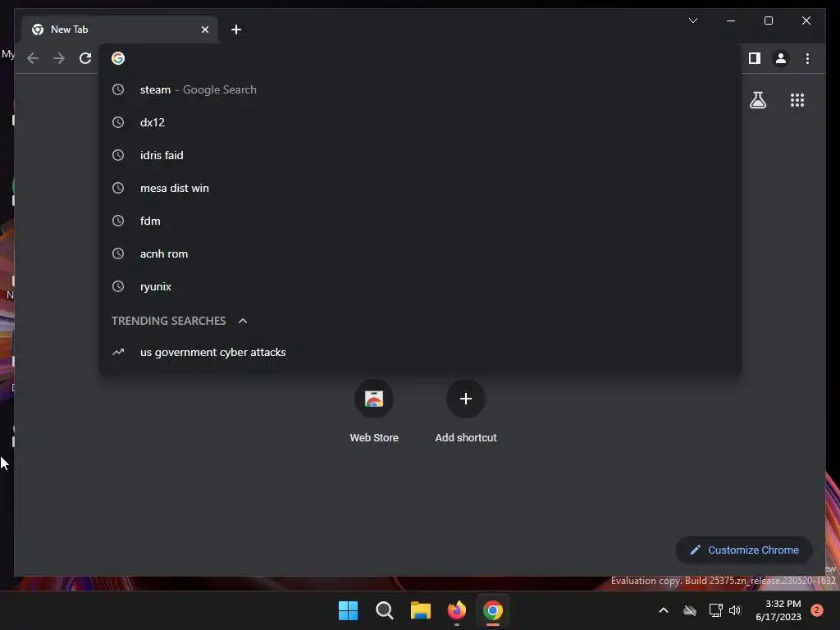Open the volume control tray icon
The image size is (840, 630).
point(735,610)
